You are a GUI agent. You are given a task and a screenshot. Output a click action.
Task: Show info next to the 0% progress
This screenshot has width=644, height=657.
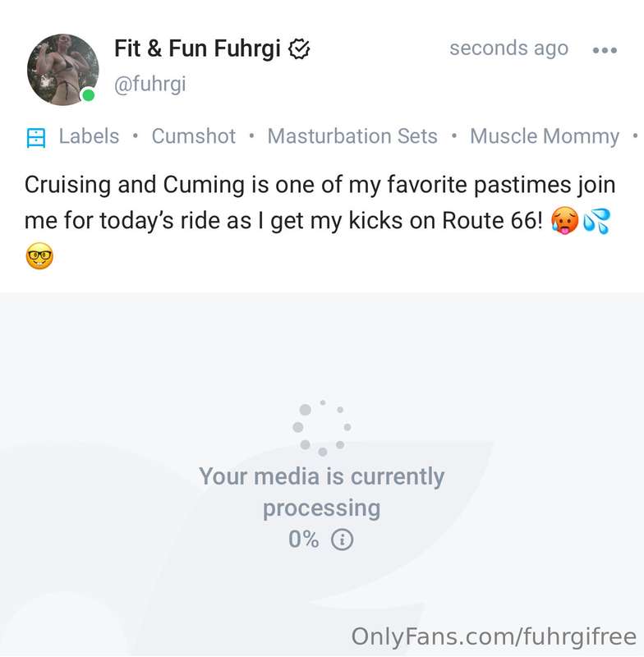(342, 540)
